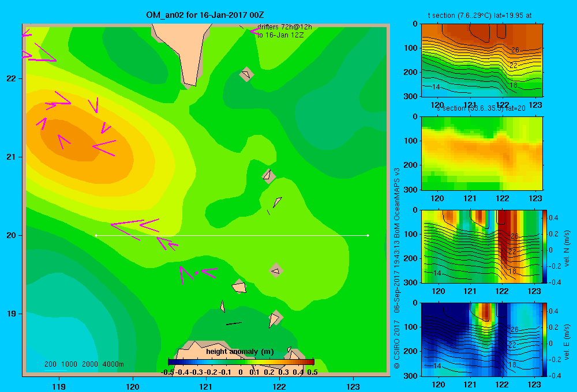Click the "vel. E (m/s)" axis label
This screenshot has width=577, height=392.
point(567,342)
